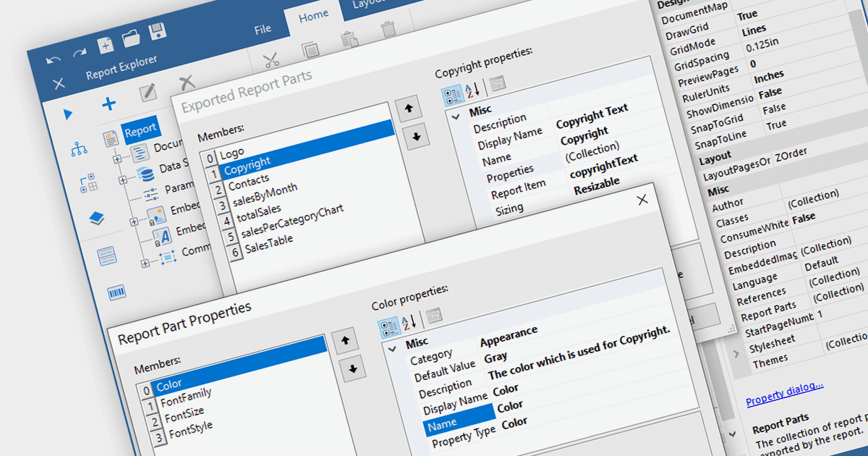Image resolution: width=868 pixels, height=456 pixels.
Task: Click the blue play triangle in sidebar
Action: click(x=68, y=114)
